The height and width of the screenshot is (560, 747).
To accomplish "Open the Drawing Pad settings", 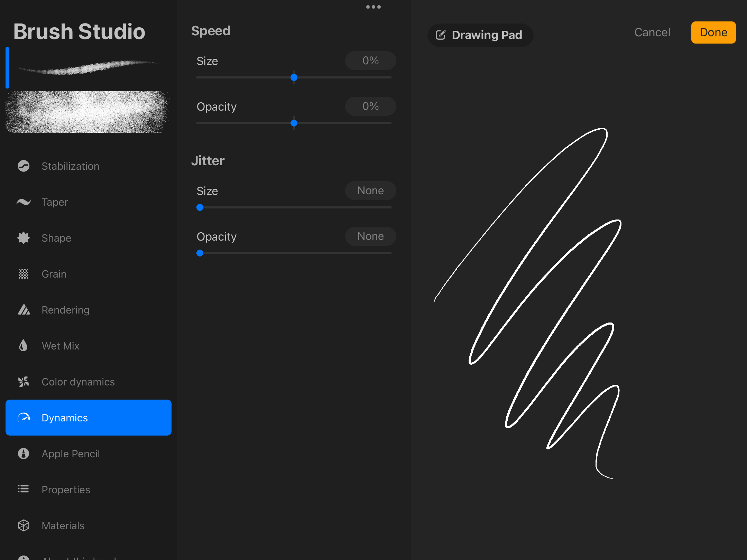I will (x=480, y=35).
